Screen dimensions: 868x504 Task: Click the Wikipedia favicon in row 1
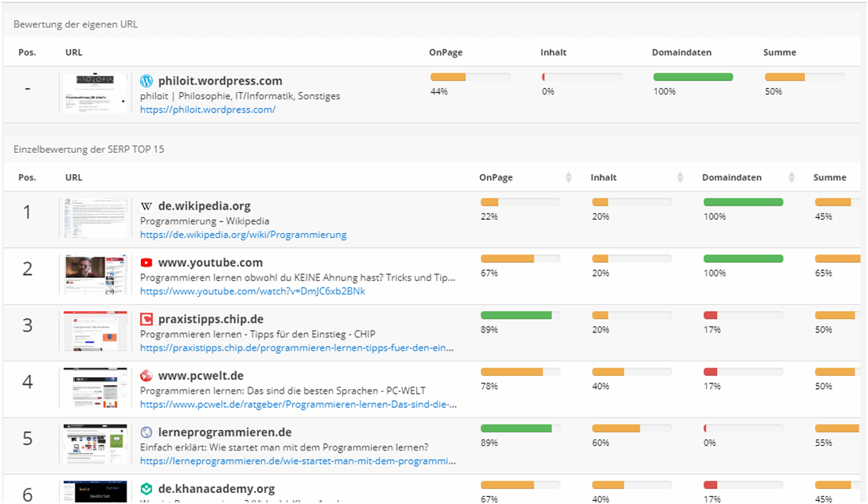point(146,206)
